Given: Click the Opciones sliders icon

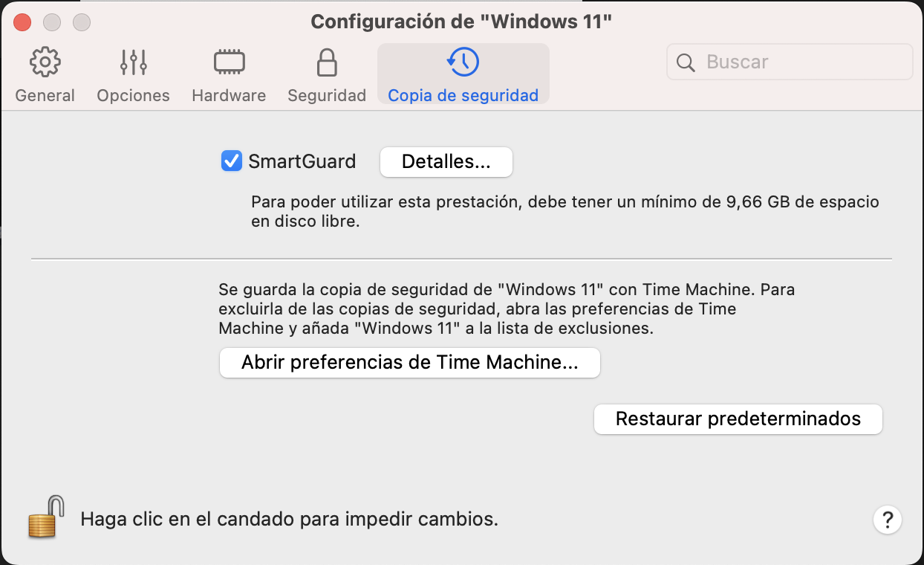Looking at the screenshot, I should click(133, 62).
